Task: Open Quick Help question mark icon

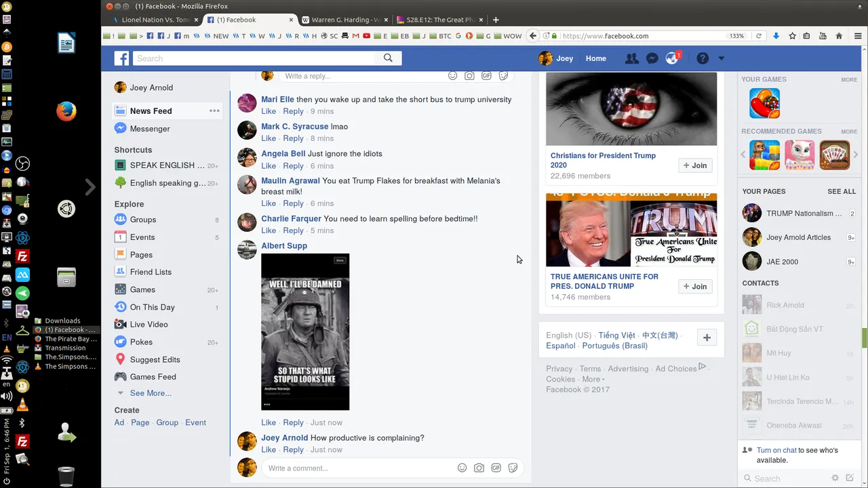Action: pyautogui.click(x=703, y=58)
